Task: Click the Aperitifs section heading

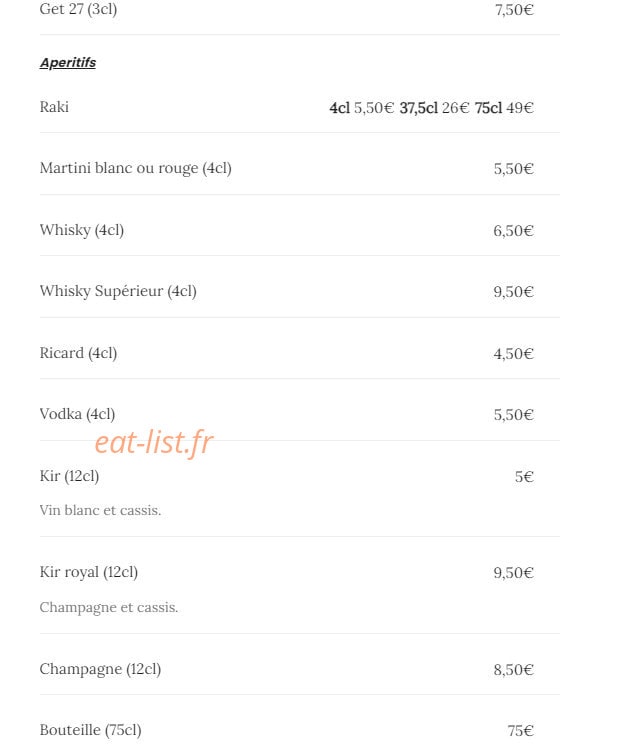Action: 68,63
